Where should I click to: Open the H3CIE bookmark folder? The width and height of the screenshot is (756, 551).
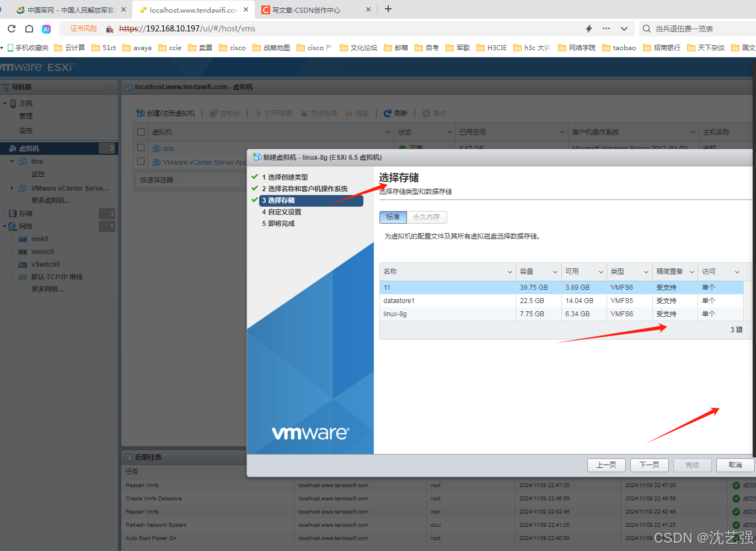(x=491, y=48)
